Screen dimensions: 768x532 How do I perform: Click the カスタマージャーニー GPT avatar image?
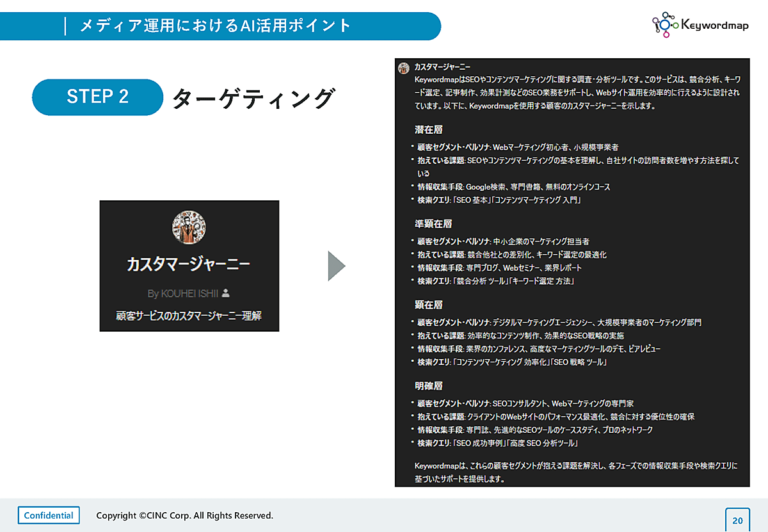pos(189,227)
